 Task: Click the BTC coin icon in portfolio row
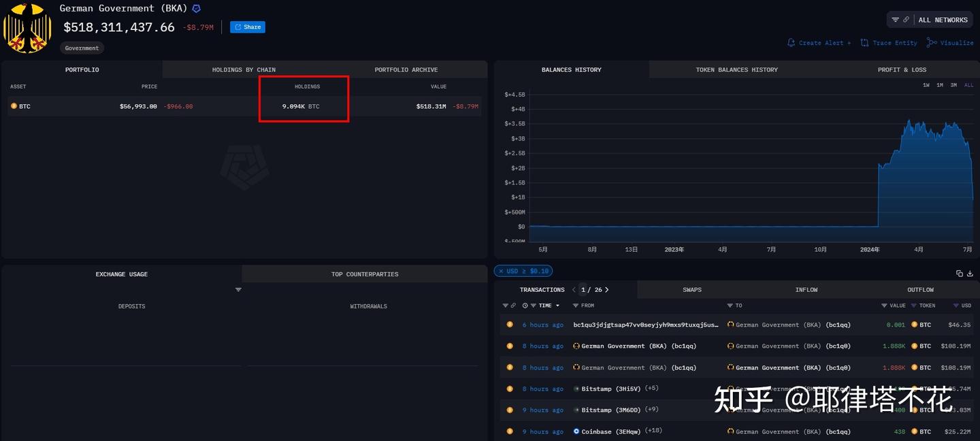pyautogui.click(x=14, y=106)
